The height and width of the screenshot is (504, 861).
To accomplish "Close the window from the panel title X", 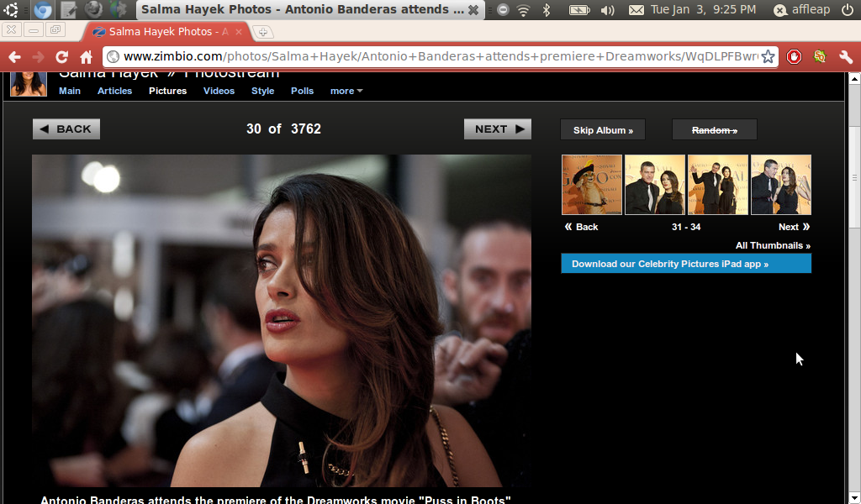I will click(473, 10).
